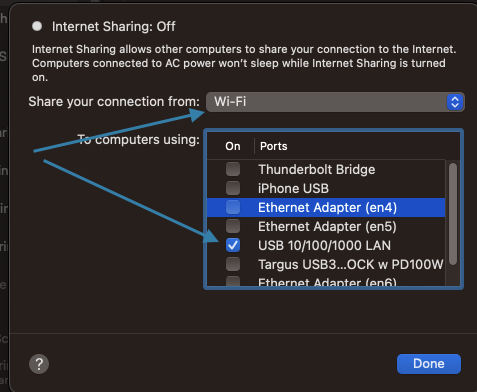Click the Internet Sharing status indicator dot
477x392 pixels.
37,26
